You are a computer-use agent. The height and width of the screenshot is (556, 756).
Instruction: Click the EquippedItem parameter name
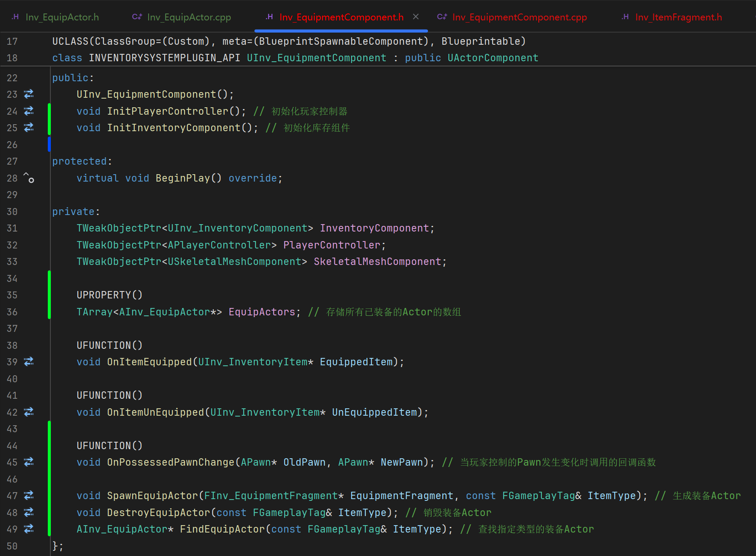[356, 362]
